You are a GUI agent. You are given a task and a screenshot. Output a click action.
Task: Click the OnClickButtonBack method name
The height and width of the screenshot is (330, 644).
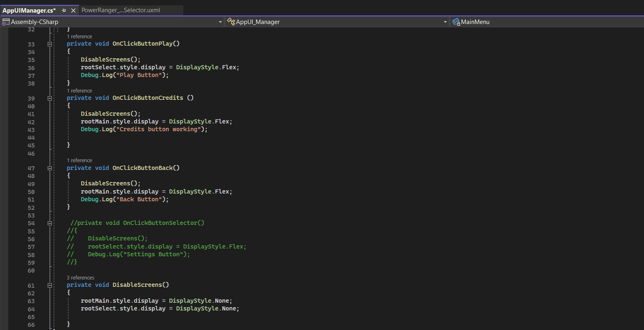pos(142,168)
